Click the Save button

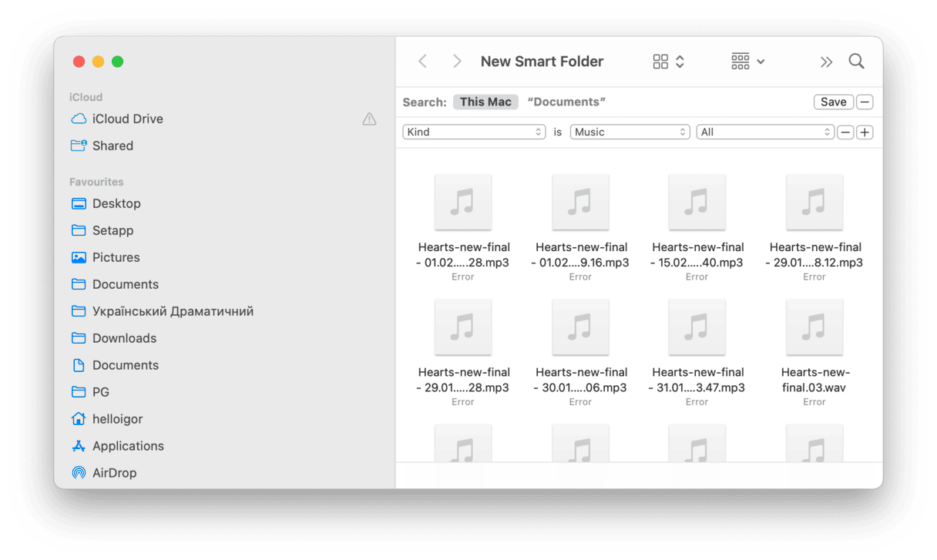[833, 102]
